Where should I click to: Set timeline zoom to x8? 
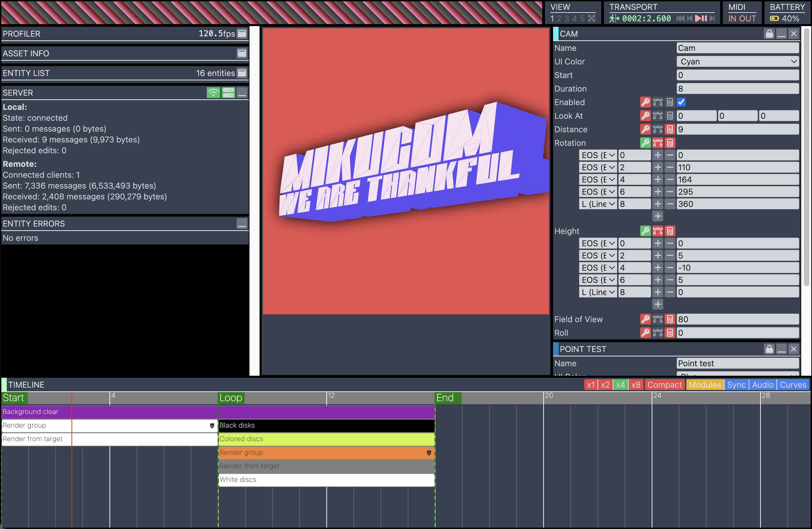point(636,385)
